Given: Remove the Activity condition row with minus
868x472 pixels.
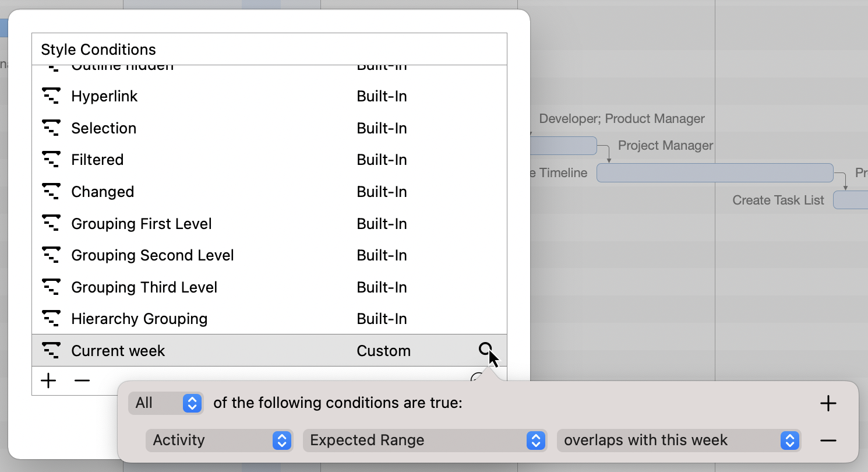Looking at the screenshot, I should point(828,441).
